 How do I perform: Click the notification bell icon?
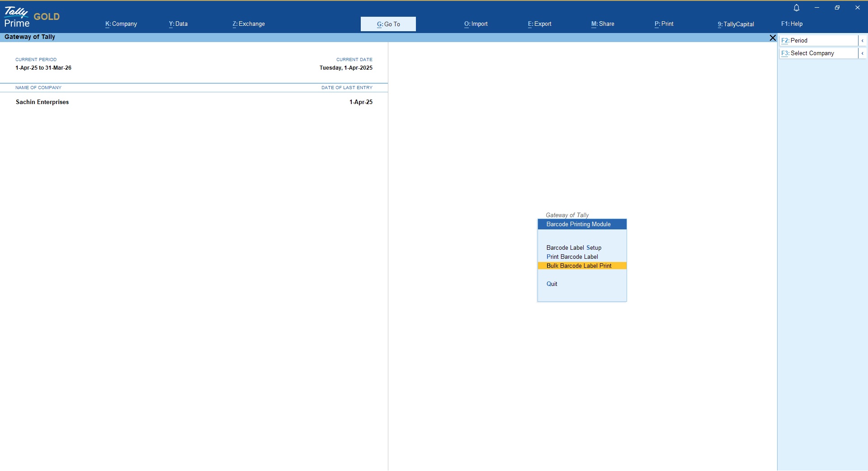[797, 8]
